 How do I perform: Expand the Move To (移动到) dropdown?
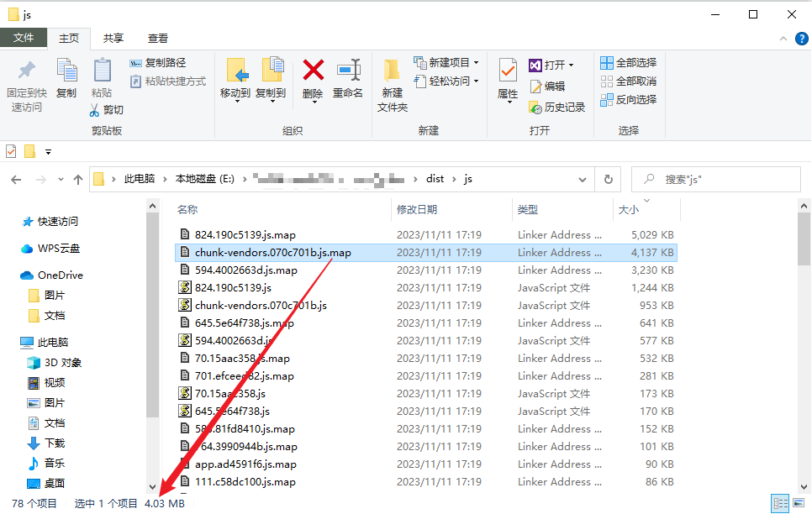(x=235, y=102)
